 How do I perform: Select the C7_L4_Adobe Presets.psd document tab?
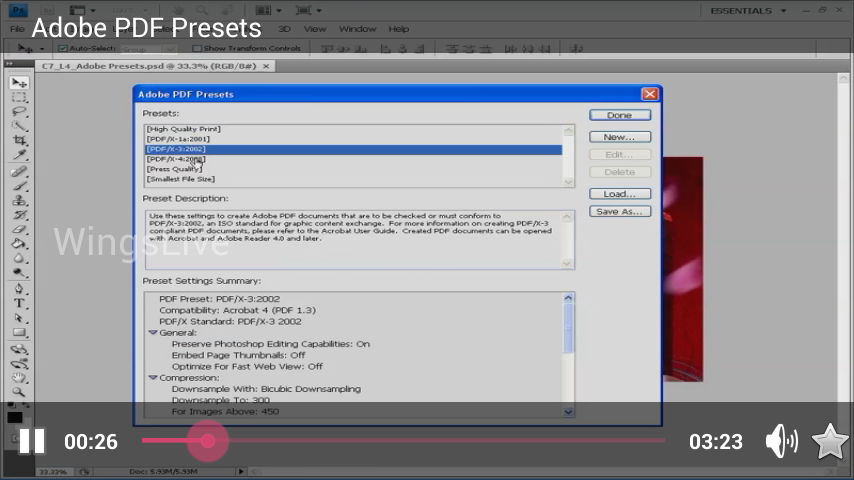[148, 66]
